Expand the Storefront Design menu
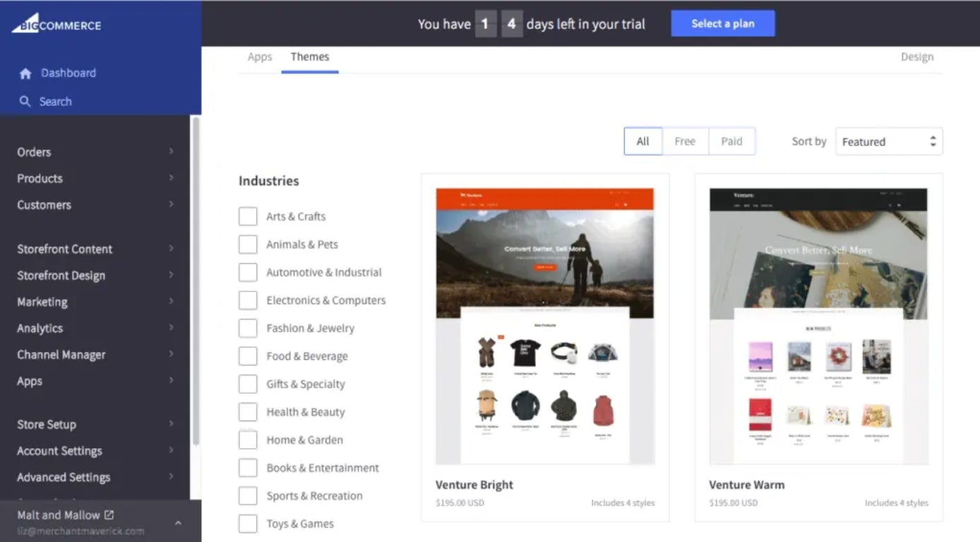This screenshot has width=980, height=542. (171, 275)
